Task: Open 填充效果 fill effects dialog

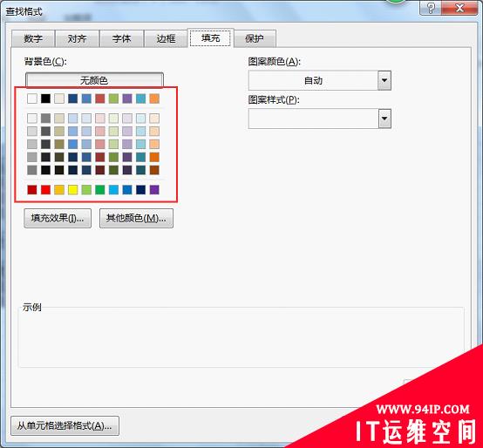Action: 58,218
